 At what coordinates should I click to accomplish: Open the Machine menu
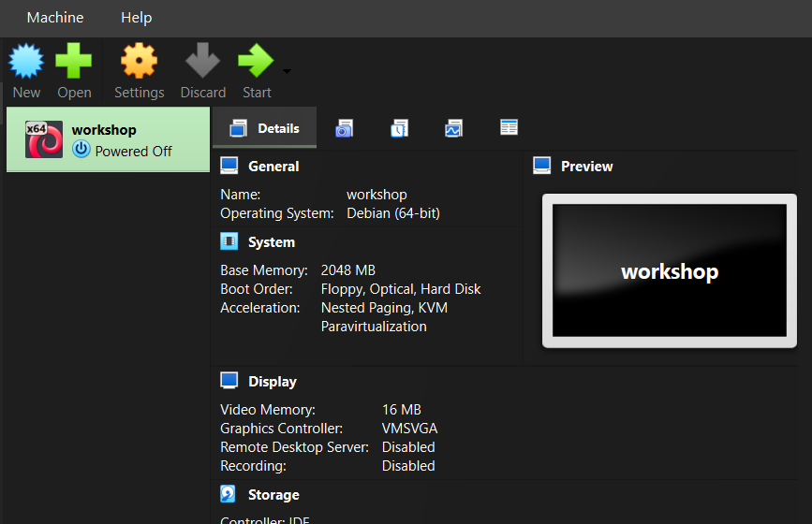[55, 18]
